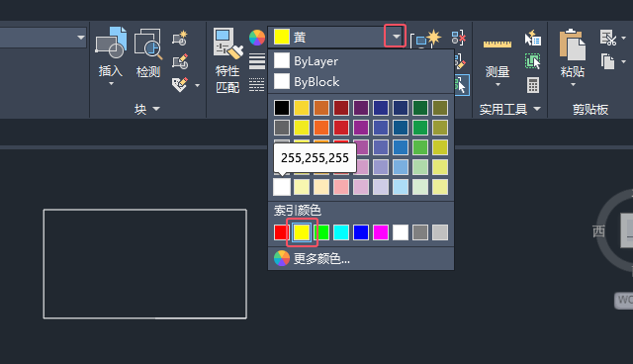This screenshot has height=364, width=633.
Task: Expand the Measure (测量) dropdown arrow
Action: click(x=497, y=84)
